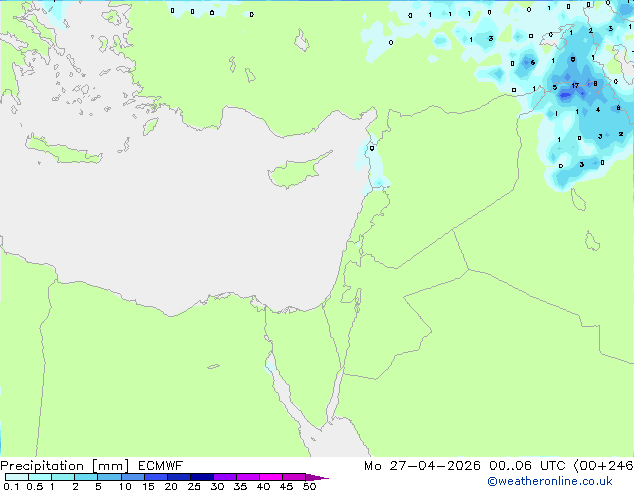Viewport: 634px width, 490px height.
Task: Click the '00..06 UTC' time range text
Action: click(x=527, y=466)
